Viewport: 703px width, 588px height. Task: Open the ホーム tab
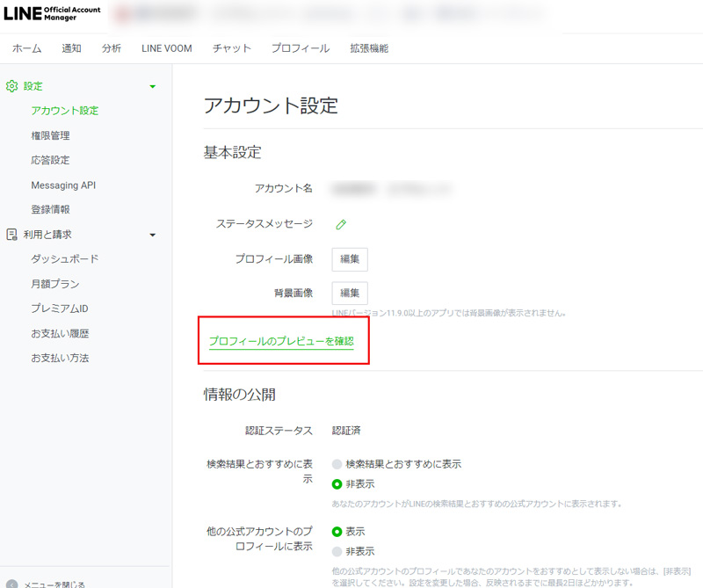(x=27, y=48)
